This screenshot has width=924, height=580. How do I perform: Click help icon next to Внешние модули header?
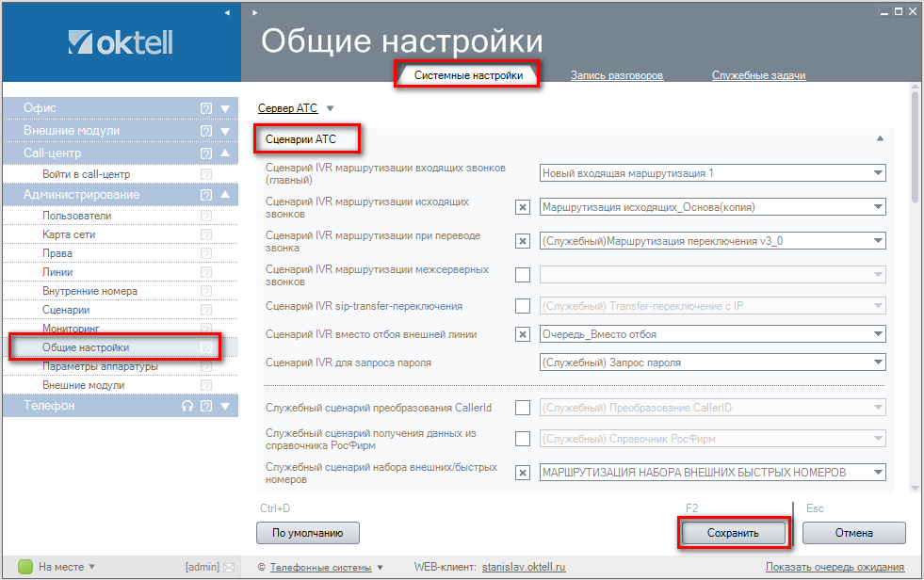click(206, 131)
